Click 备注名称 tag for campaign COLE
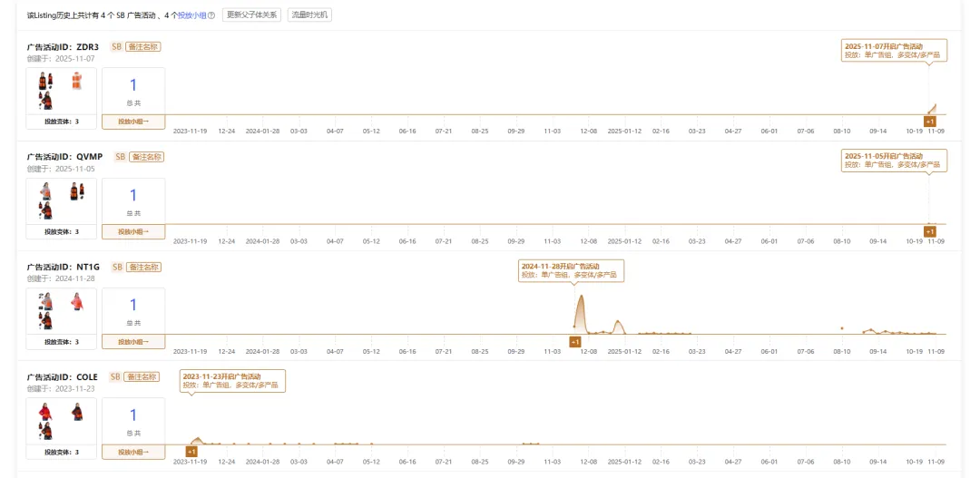Screen dimensions: 980x478 coord(142,376)
